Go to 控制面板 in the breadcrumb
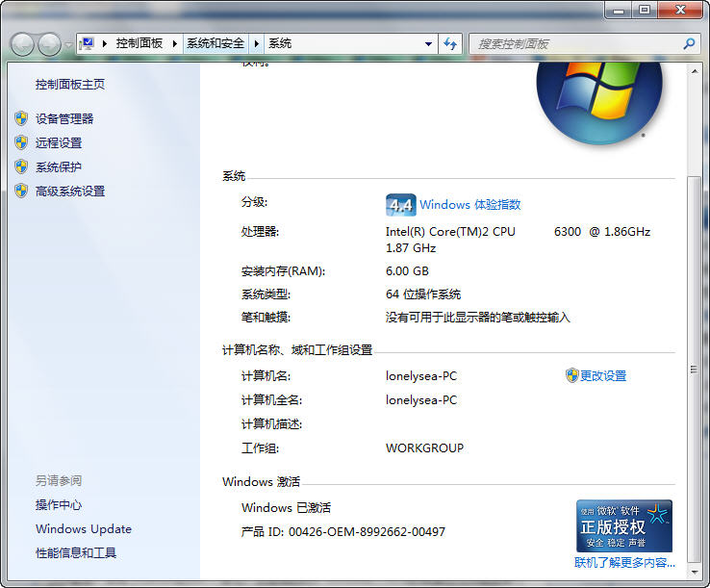This screenshot has height=588, width=710. [x=139, y=43]
